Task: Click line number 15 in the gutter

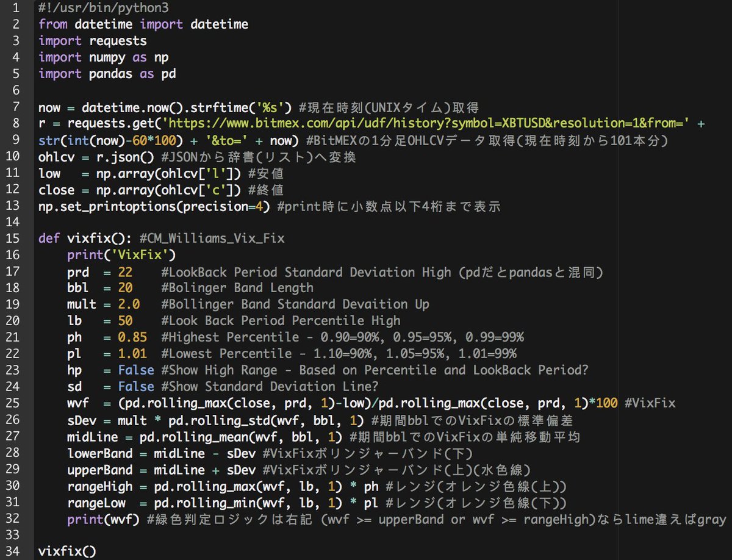Action: click(12, 239)
